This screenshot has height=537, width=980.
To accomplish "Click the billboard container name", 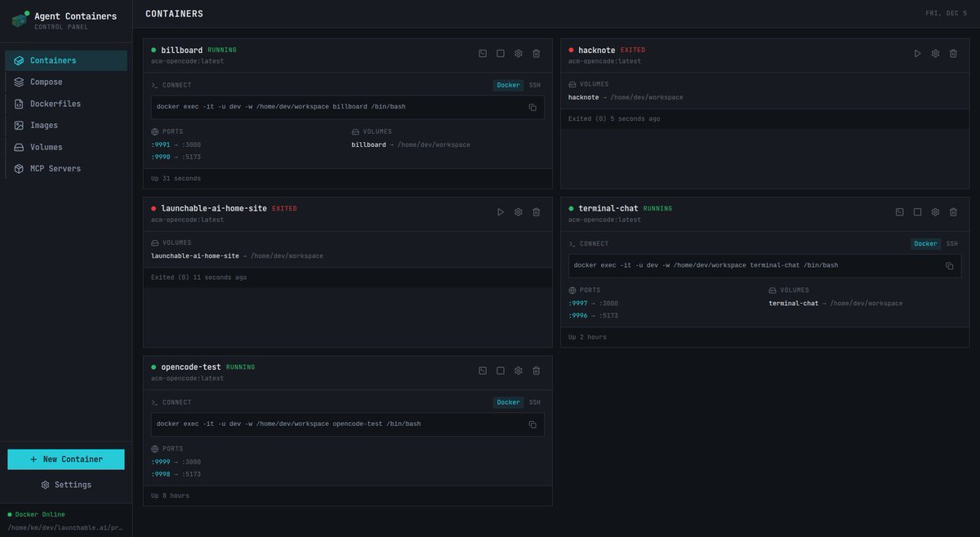I will pyautogui.click(x=182, y=50).
